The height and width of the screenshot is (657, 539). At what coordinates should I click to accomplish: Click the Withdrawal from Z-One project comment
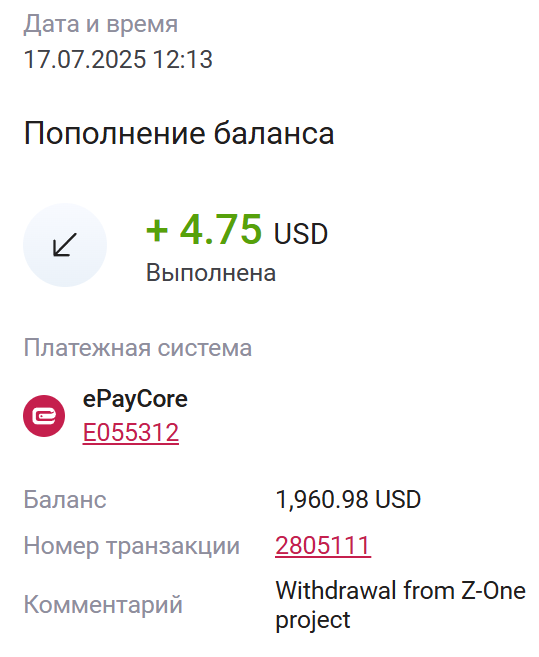400,605
